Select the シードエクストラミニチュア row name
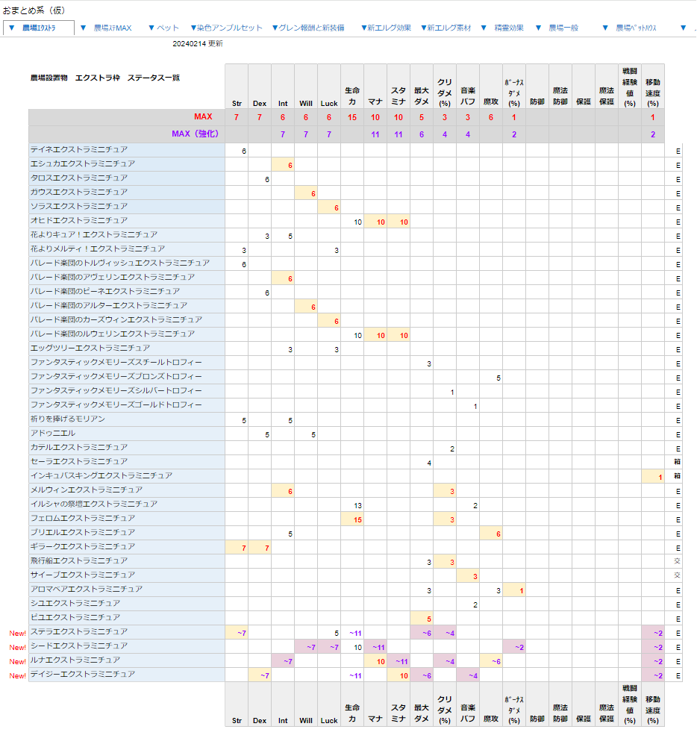Image resolution: width=700 pixels, height=747 pixels. pos(79,646)
